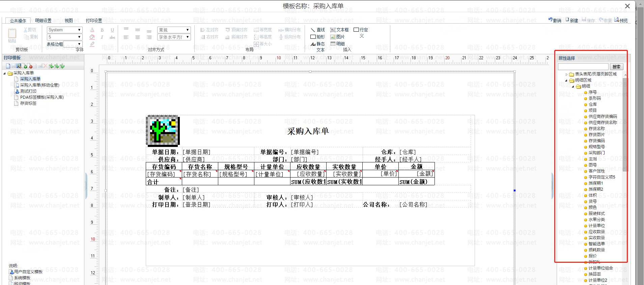Open the 常规 style dropdown
The height and width of the screenshot is (285, 644).
tap(174, 30)
